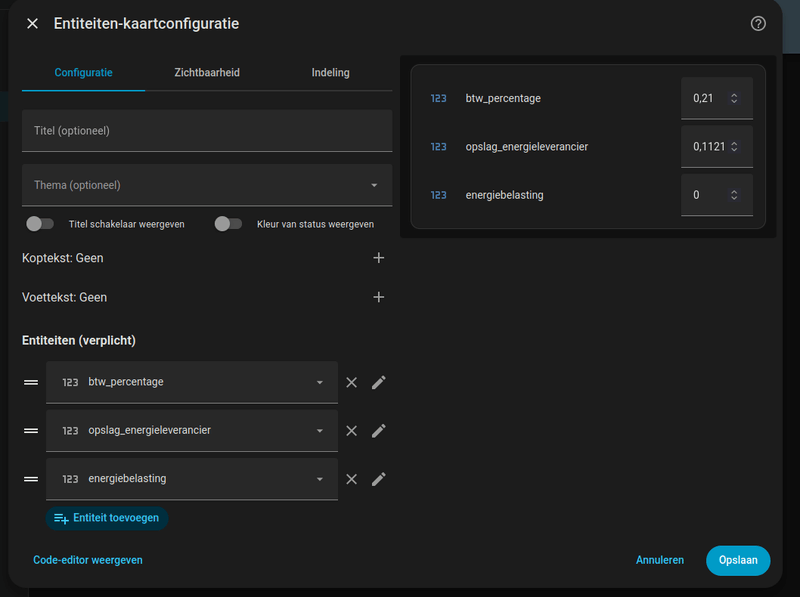The width and height of the screenshot is (800, 597).
Task: Click btw_percentage label in card preview
Action: pyautogui.click(x=503, y=98)
